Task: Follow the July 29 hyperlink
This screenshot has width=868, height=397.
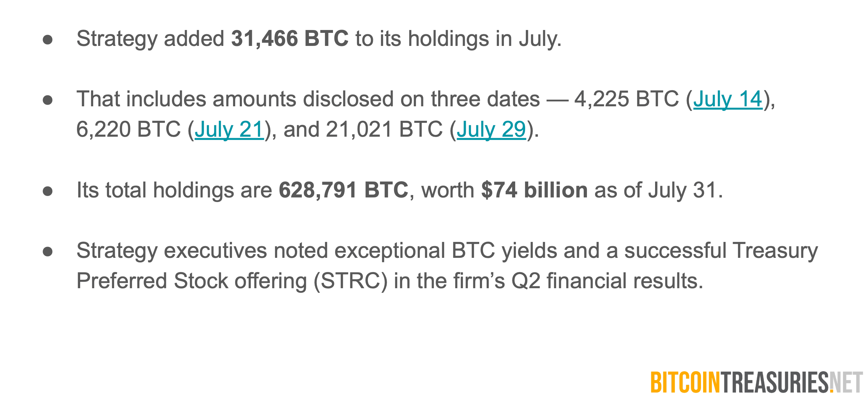Action: tap(491, 130)
